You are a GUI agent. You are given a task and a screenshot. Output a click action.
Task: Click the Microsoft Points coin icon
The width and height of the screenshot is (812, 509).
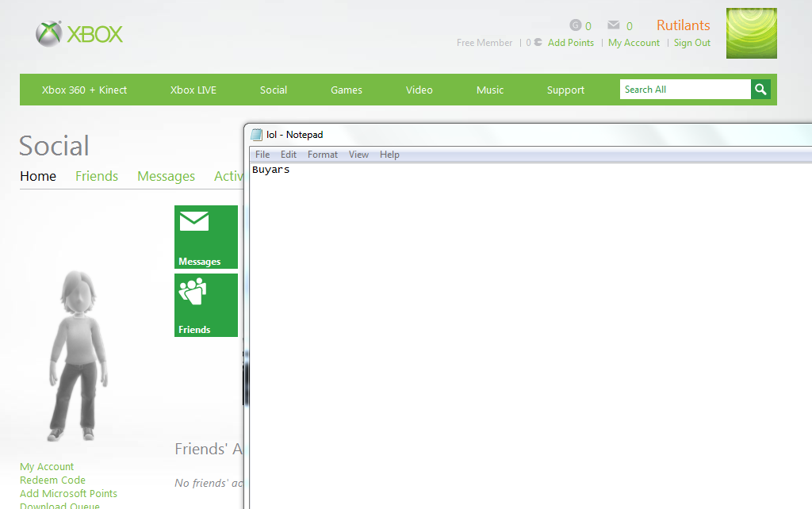pyautogui.click(x=538, y=43)
